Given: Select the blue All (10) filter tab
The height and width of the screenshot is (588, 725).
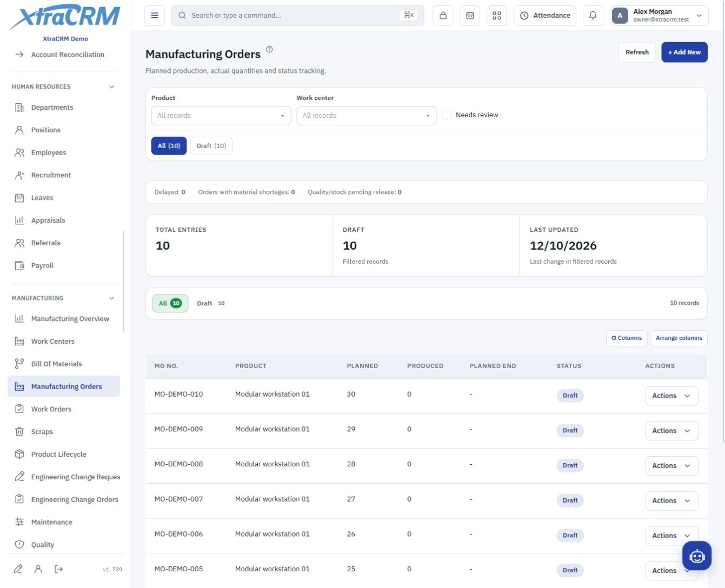Looking at the screenshot, I should click(x=169, y=146).
